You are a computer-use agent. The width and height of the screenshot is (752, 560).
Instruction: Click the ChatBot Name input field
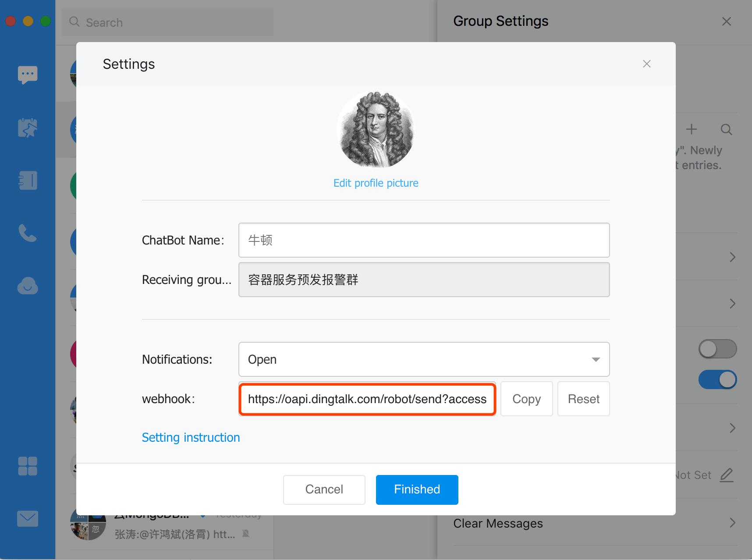pos(424,240)
